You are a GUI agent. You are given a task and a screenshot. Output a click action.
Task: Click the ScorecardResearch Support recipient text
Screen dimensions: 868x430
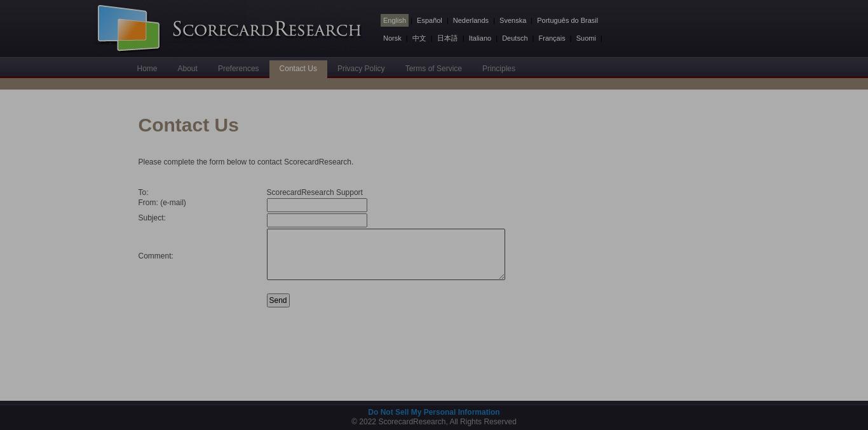[x=315, y=192]
